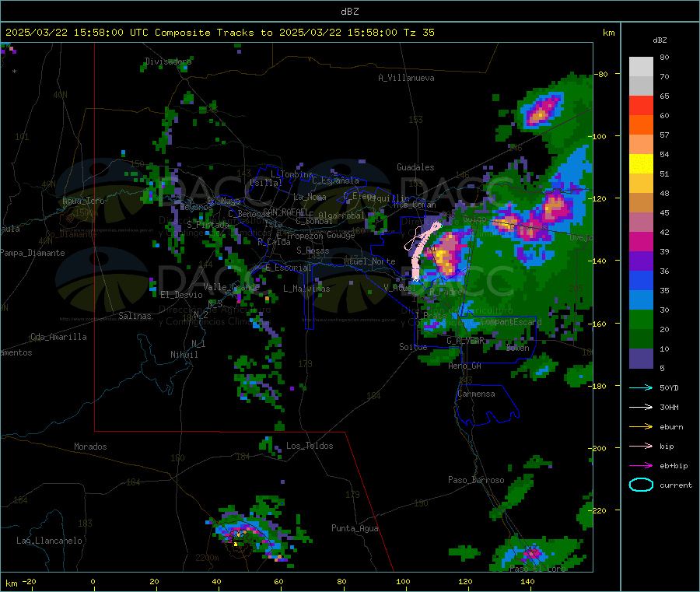Viewport: 700px width, 592px height.
Task: Click the 'Tz 35' threshold text in header
Action: (418, 33)
